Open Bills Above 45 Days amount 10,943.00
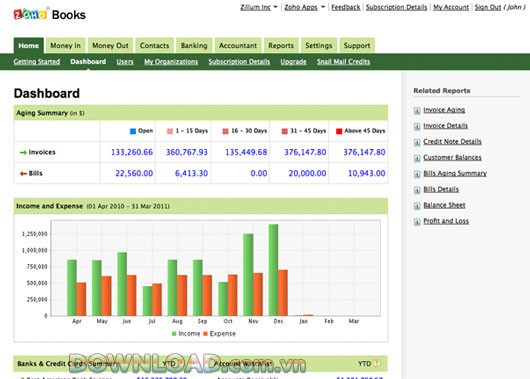The height and width of the screenshot is (379, 530). (367, 173)
